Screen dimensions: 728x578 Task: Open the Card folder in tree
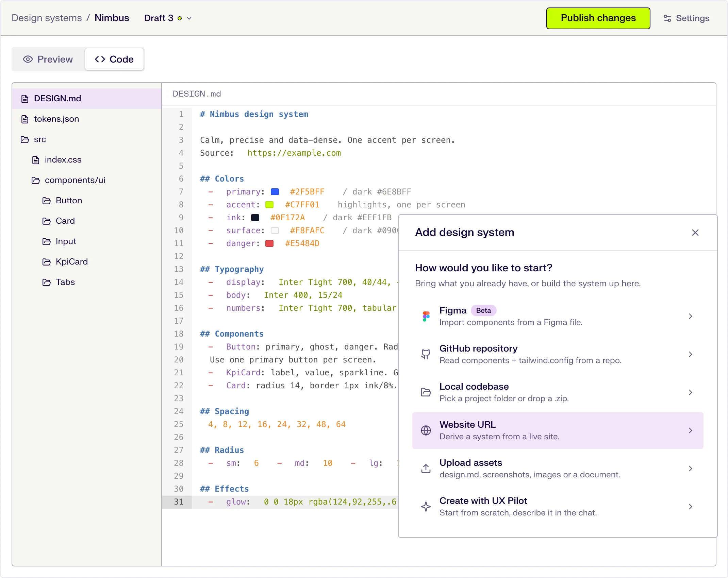click(x=86, y=221)
